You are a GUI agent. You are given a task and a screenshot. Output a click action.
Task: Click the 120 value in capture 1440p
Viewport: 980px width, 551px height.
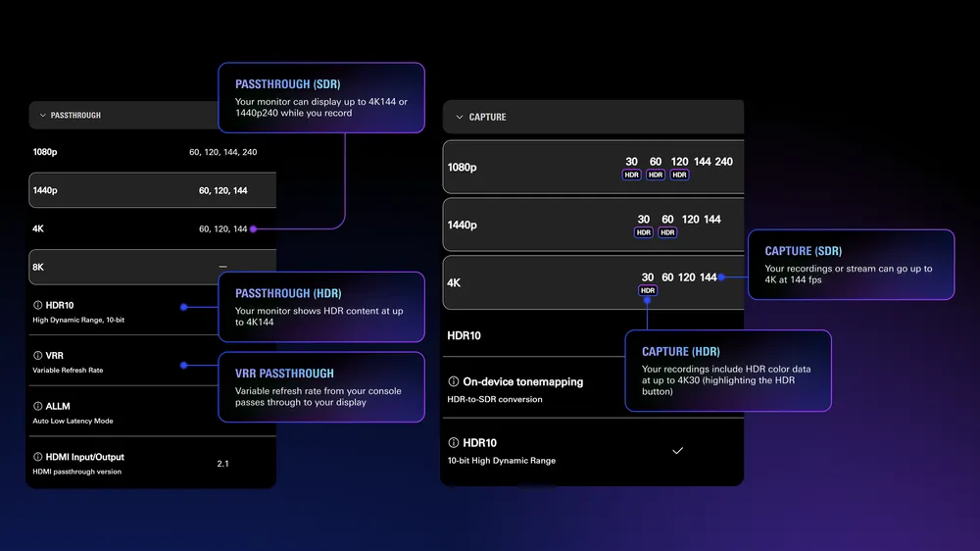click(691, 219)
